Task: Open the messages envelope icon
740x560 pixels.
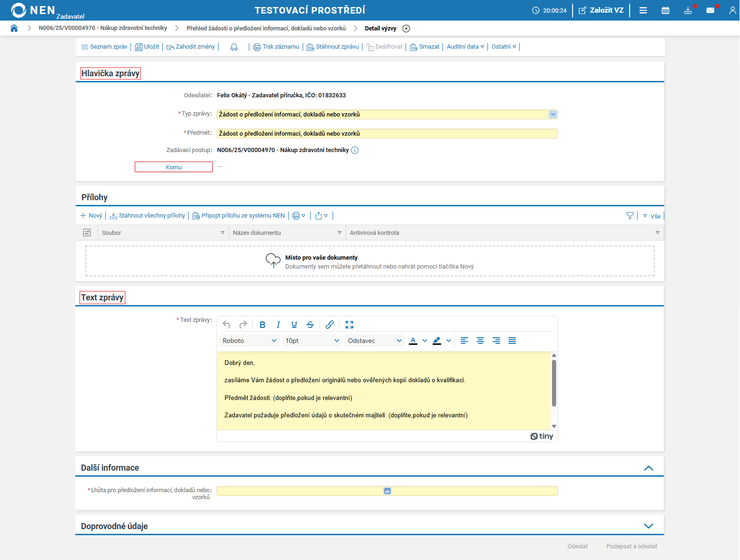Action: tap(710, 10)
